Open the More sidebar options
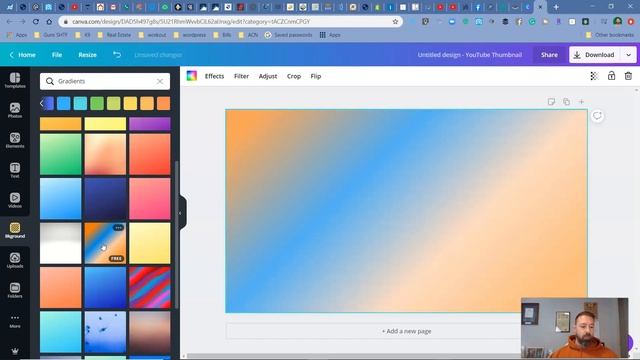This screenshot has height=360, width=640. (x=15, y=321)
